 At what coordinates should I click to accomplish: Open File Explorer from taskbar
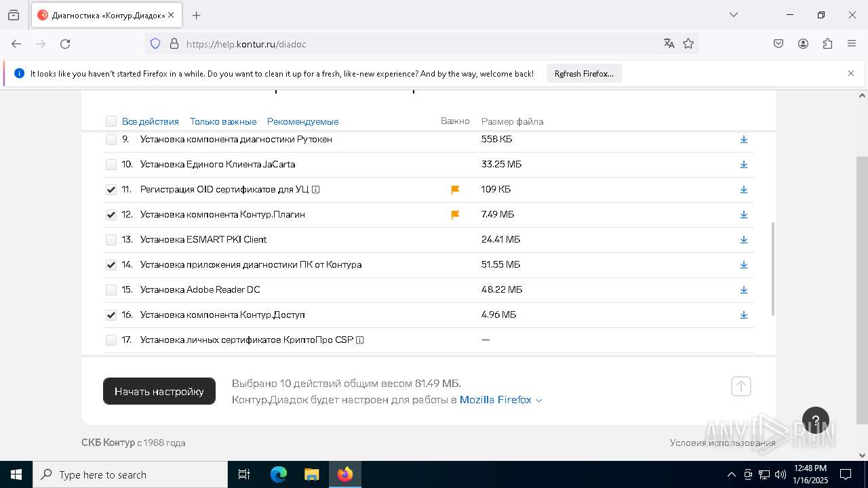[312, 474]
